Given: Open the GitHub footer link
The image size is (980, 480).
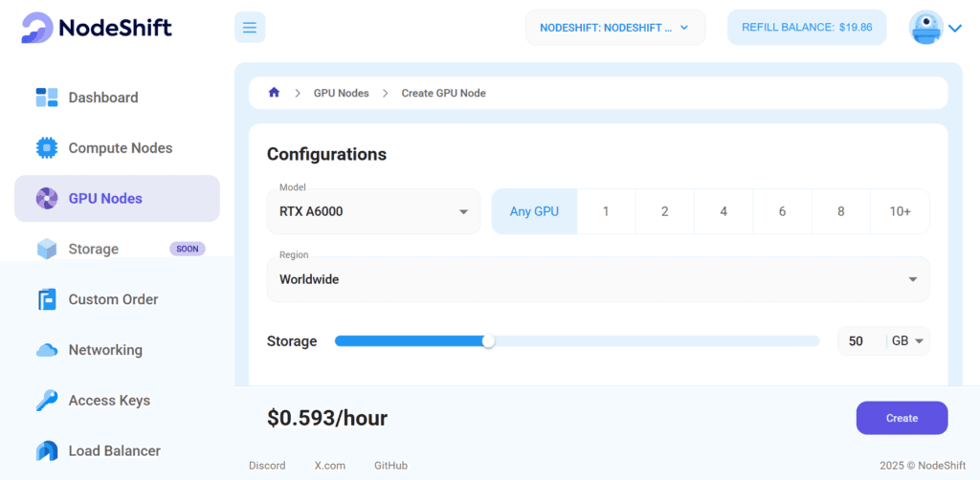Looking at the screenshot, I should pos(390,466).
